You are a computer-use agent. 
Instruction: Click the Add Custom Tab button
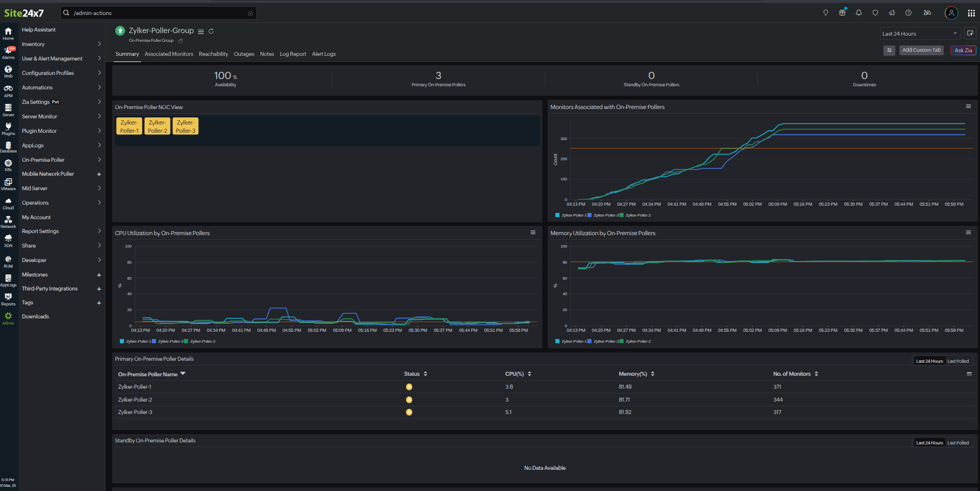click(x=921, y=50)
